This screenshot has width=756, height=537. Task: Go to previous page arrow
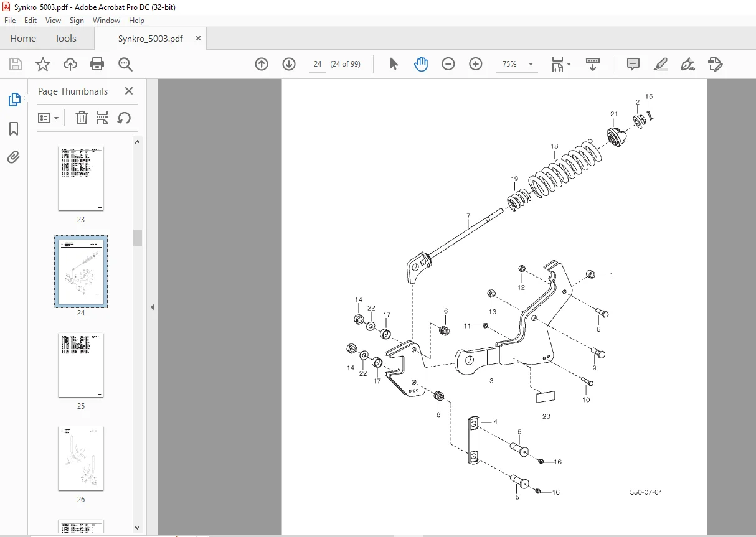tap(262, 64)
